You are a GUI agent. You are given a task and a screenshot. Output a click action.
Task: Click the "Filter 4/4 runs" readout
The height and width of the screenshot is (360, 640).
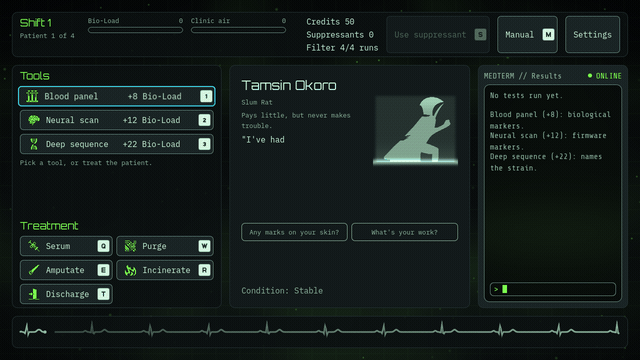point(342,48)
